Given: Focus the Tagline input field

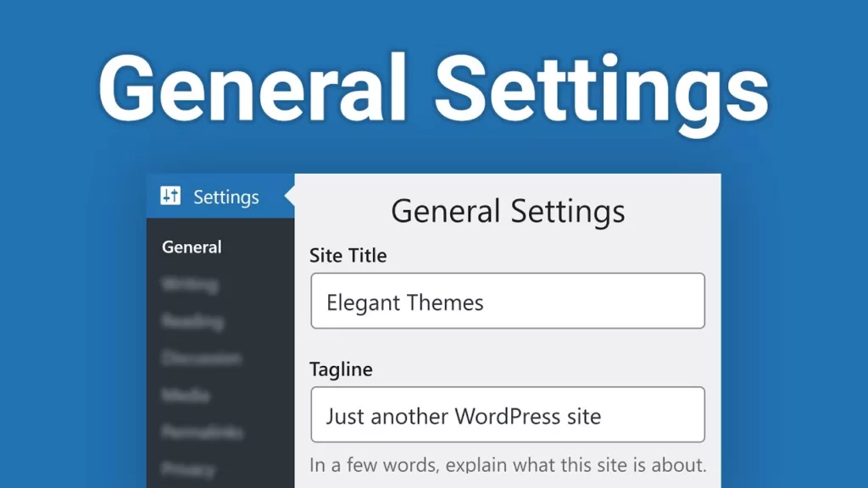Looking at the screenshot, I should pyautogui.click(x=507, y=415).
